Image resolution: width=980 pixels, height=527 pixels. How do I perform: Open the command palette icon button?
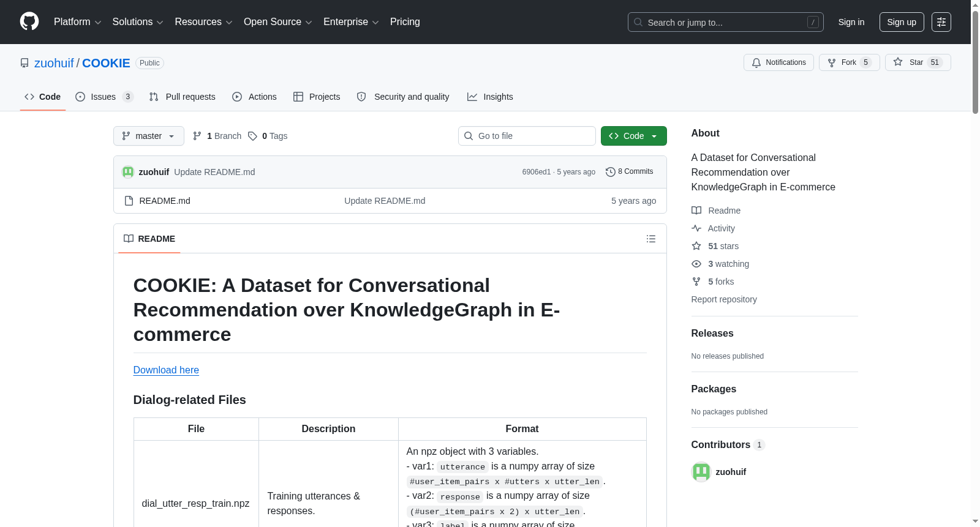point(941,22)
